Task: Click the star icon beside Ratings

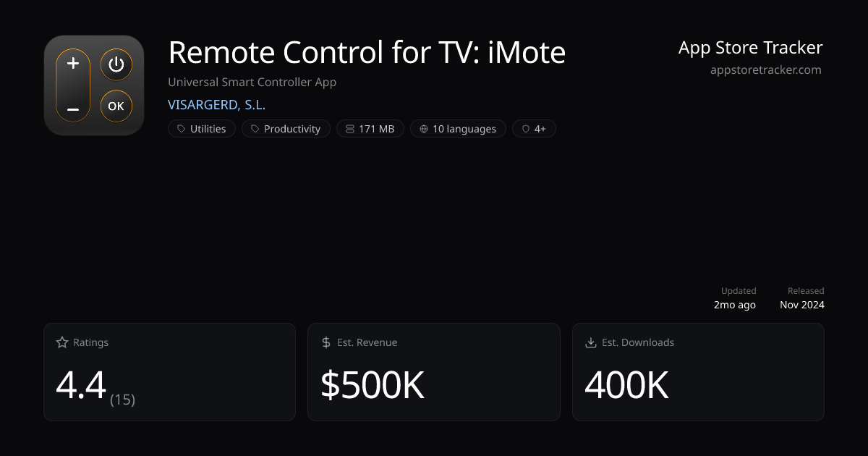Action: coord(62,342)
